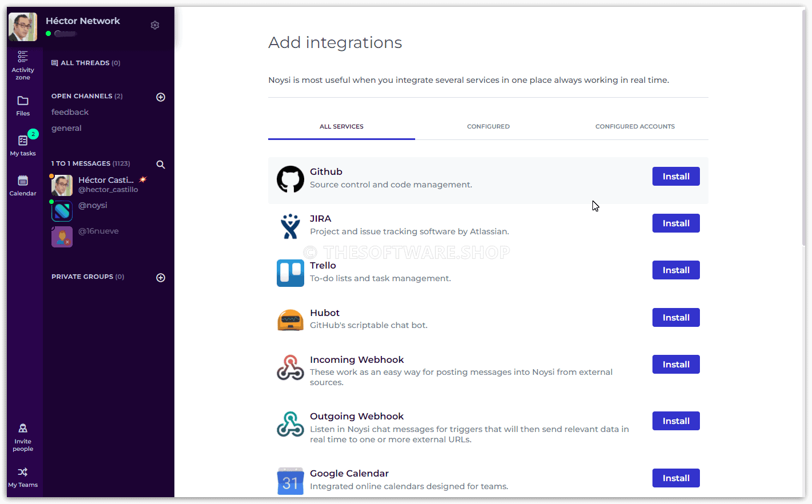Viewport: 812px width, 504px height.
Task: Open chat with Héctor Castillo avatar
Action: coord(62,185)
